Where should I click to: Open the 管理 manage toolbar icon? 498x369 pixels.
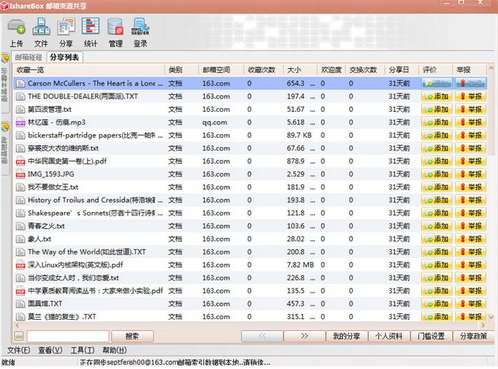pyautogui.click(x=115, y=32)
